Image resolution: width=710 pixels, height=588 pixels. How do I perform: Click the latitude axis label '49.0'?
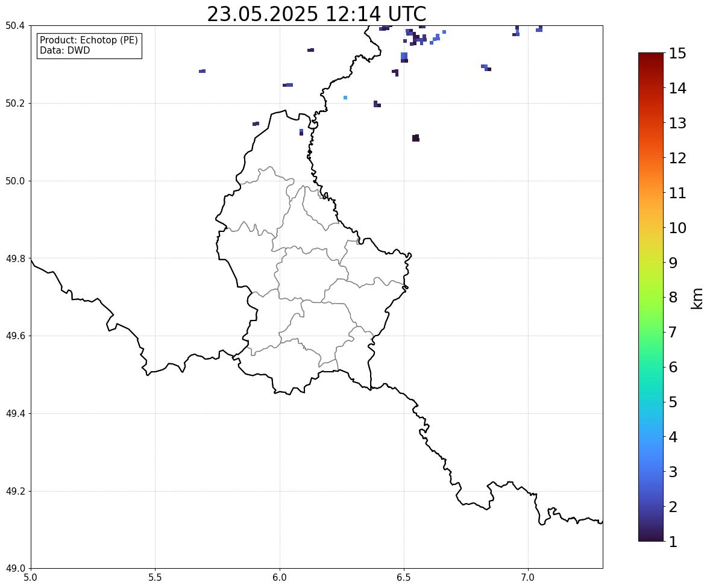(x=16, y=569)
